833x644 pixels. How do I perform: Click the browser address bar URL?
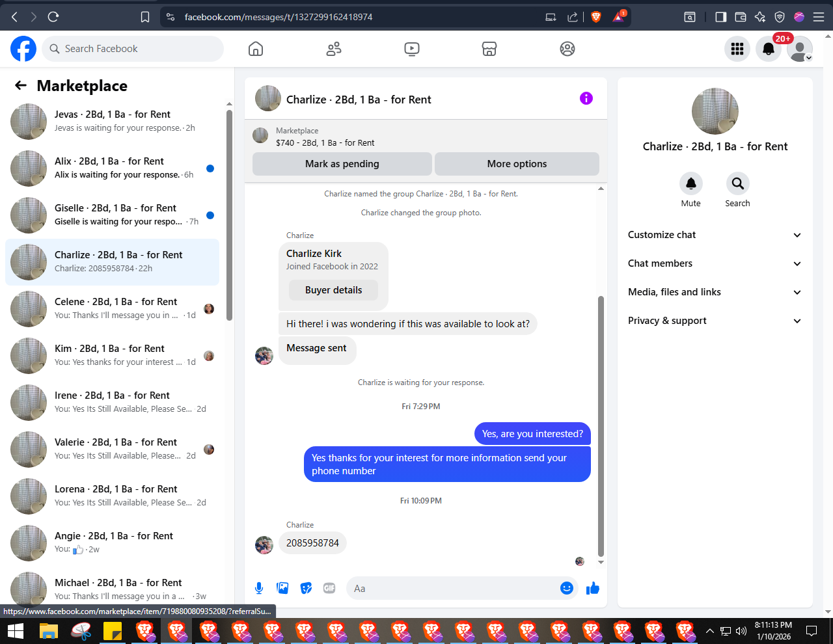coord(279,17)
